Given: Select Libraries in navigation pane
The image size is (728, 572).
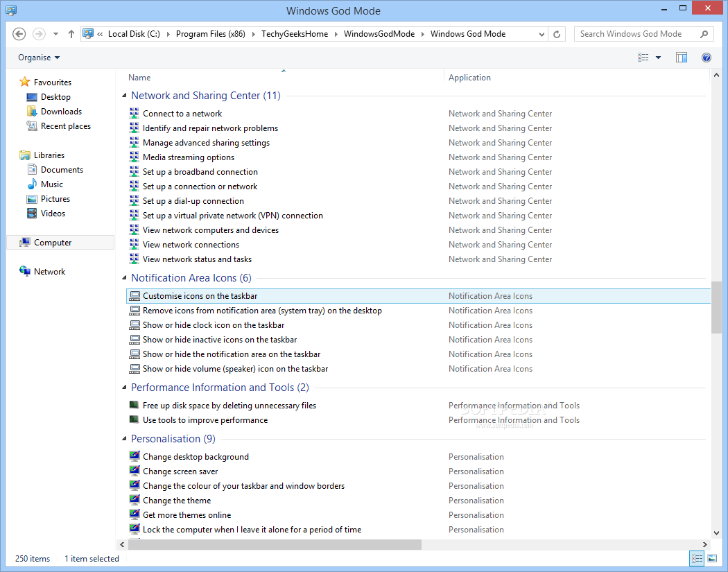Looking at the screenshot, I should [x=42, y=155].
